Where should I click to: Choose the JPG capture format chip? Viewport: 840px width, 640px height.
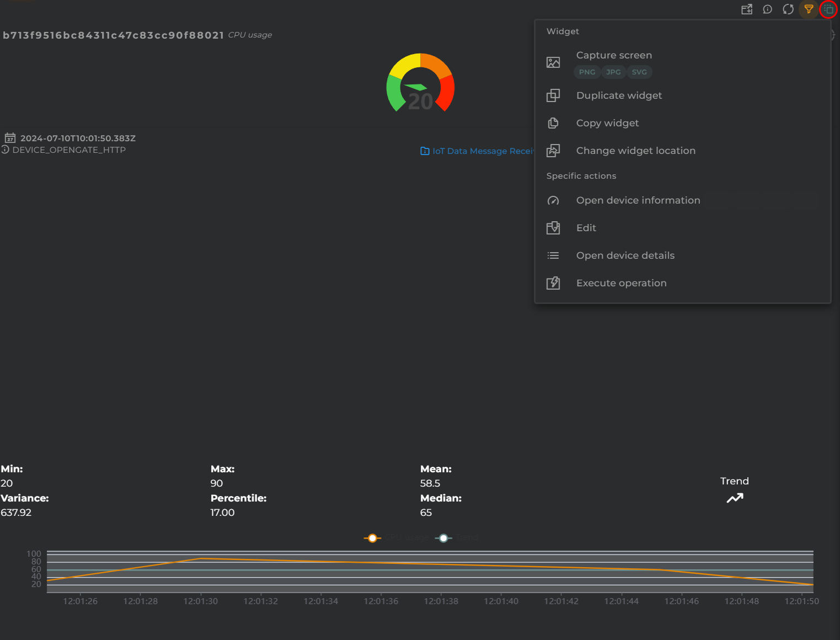613,72
